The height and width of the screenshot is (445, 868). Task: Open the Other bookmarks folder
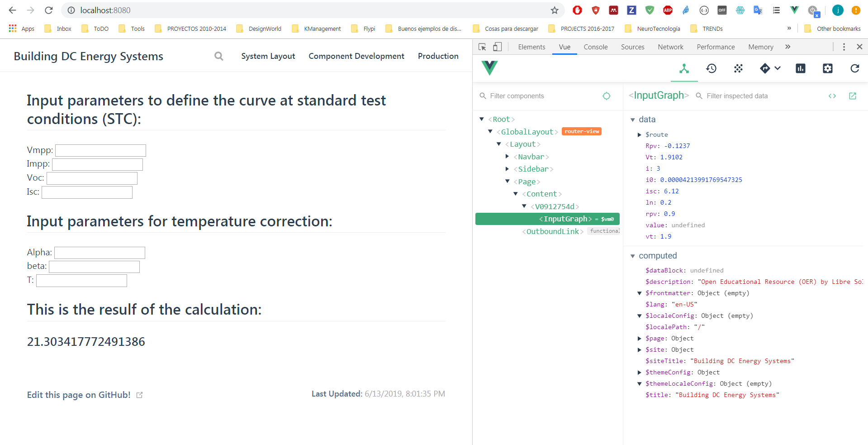coord(832,29)
